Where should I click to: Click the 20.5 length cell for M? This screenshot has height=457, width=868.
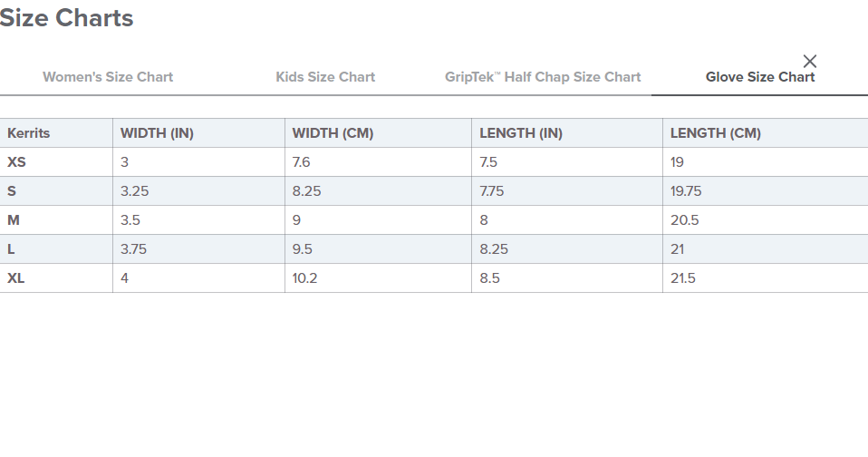click(x=685, y=220)
